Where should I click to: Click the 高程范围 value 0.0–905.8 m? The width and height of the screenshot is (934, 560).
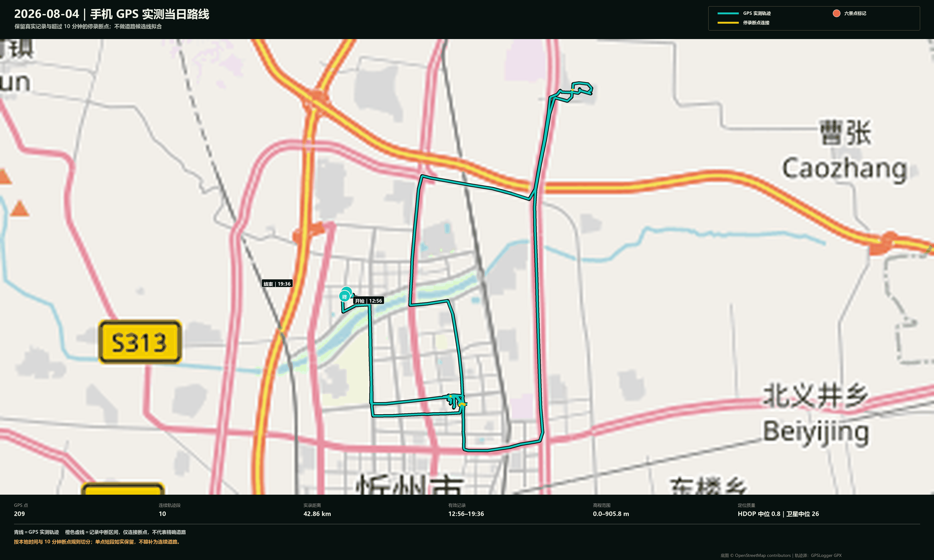611,514
